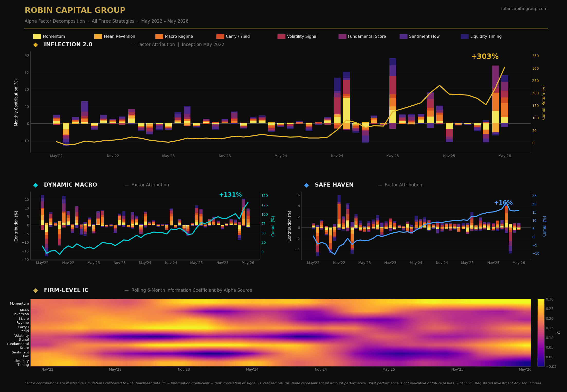The height and width of the screenshot is (392, 567).
Task: Click the Sentiment Flow heatmap row label
Action: 20,354
